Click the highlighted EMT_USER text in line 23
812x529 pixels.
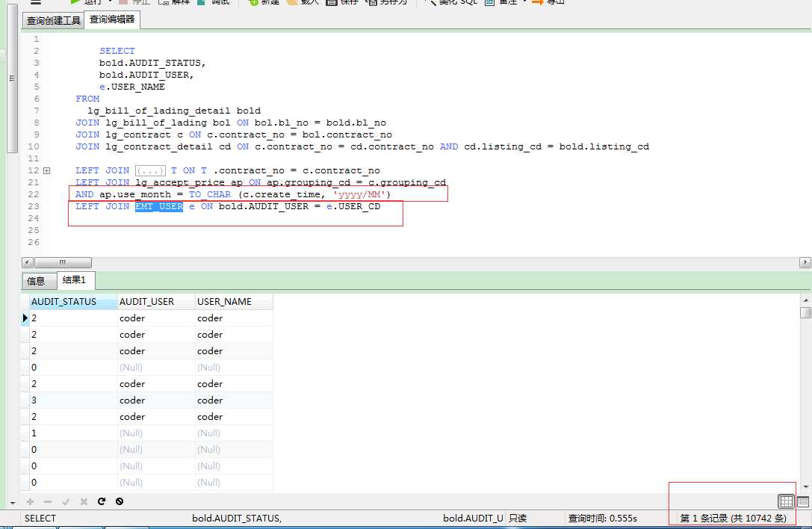[x=159, y=206]
